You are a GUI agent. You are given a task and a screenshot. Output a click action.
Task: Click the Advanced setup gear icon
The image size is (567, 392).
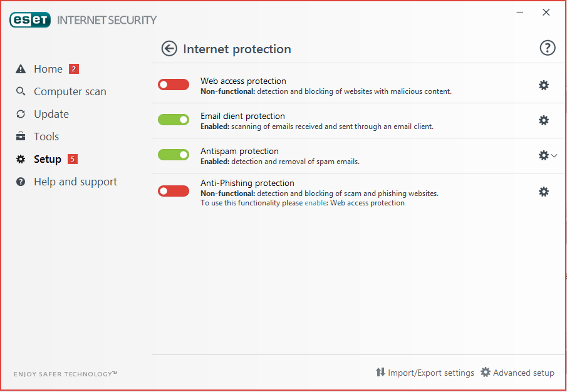[486, 372]
